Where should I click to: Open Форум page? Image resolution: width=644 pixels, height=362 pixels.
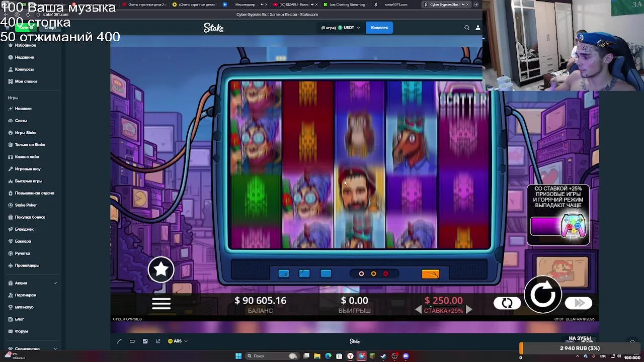pyautogui.click(x=21, y=331)
